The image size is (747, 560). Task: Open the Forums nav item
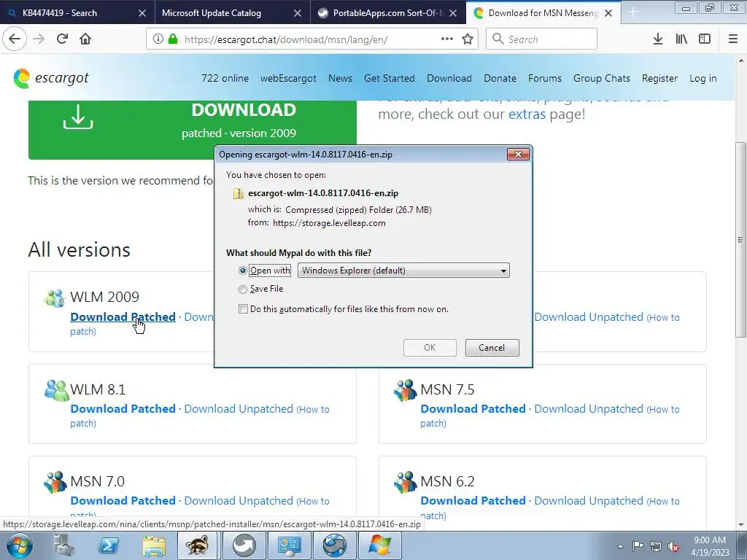[544, 78]
